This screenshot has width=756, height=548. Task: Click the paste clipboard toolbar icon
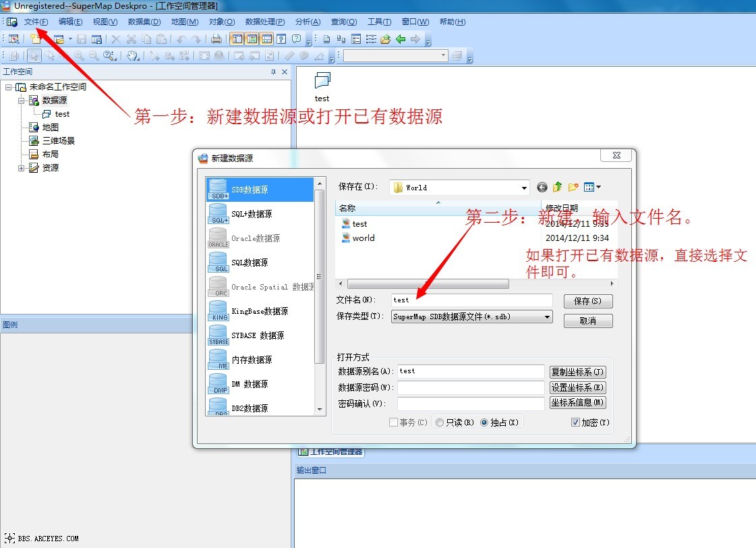tap(161, 39)
